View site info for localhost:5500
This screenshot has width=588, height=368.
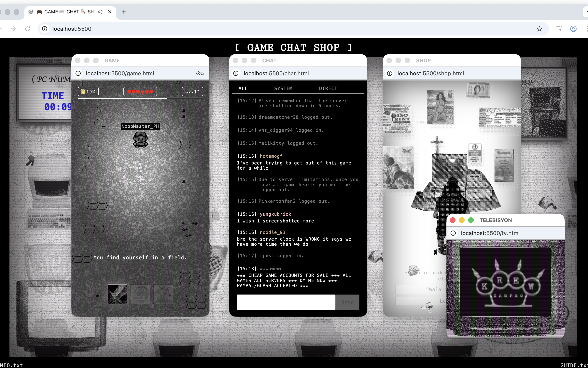click(x=45, y=29)
